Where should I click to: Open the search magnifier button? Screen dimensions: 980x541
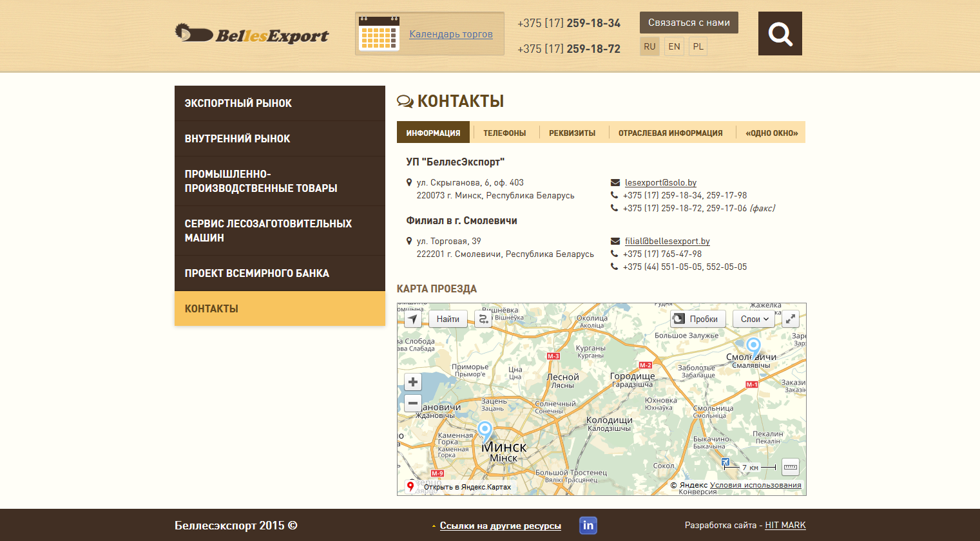point(780,33)
